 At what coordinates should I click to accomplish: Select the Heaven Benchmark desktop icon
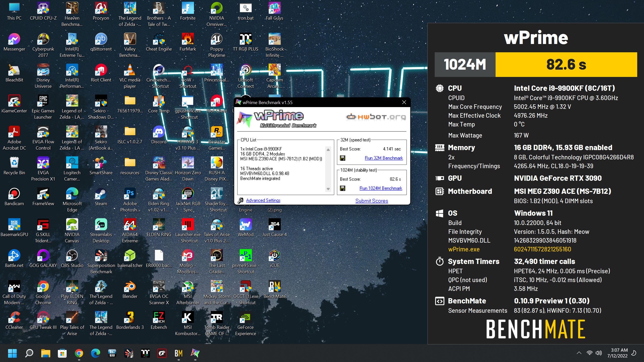[x=72, y=15]
